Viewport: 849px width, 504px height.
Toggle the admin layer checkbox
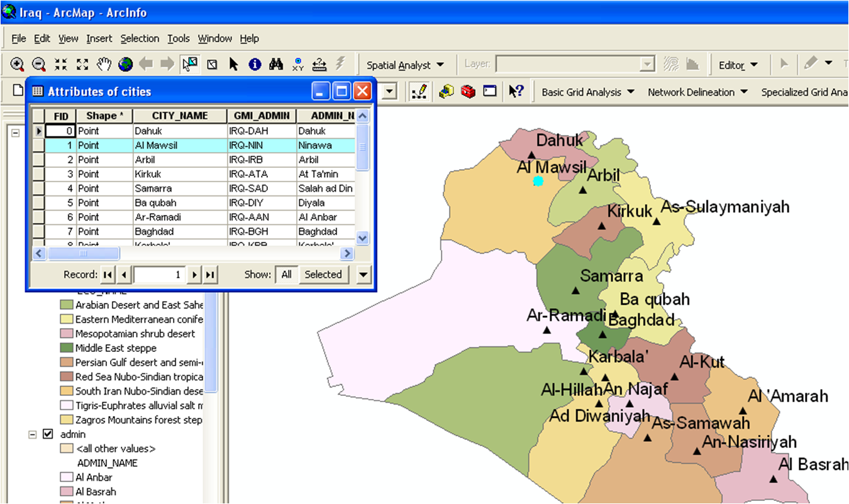click(x=48, y=434)
